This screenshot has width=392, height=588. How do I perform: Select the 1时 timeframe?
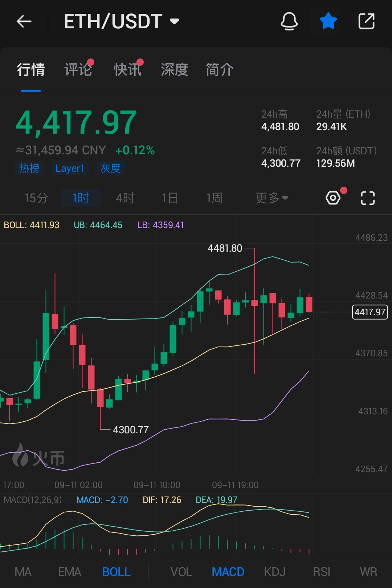tap(81, 198)
